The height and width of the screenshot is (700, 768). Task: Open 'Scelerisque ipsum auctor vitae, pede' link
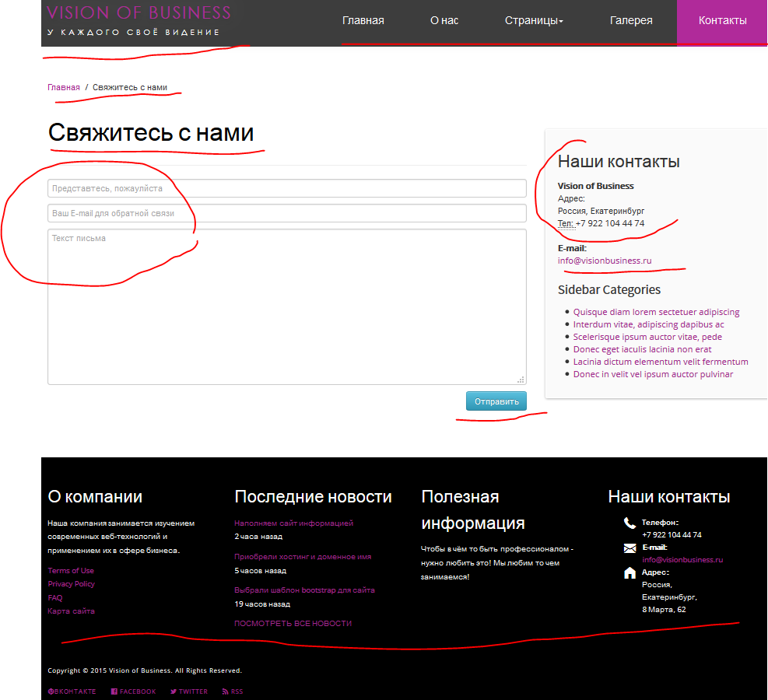[647, 337]
